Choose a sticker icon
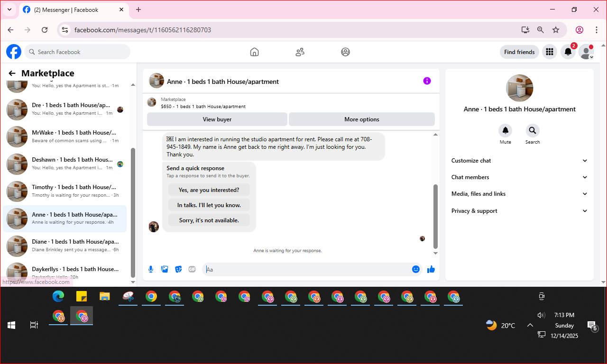This screenshot has height=364, width=607. coord(178,269)
